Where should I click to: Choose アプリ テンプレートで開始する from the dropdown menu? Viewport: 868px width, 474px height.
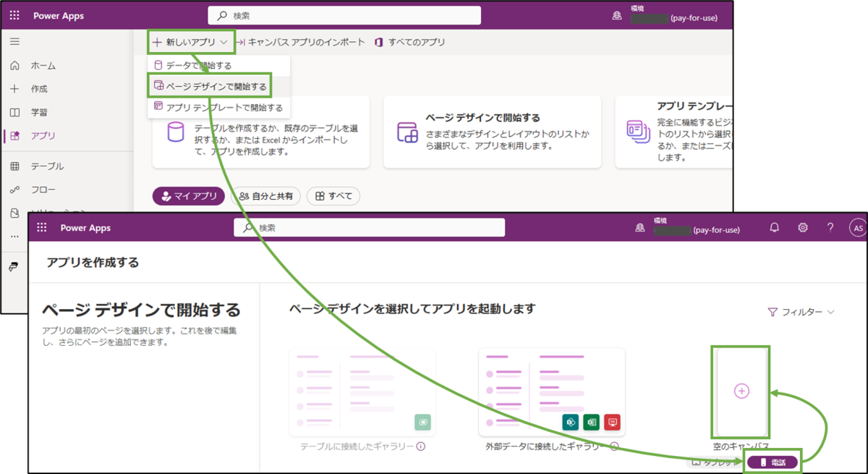click(218, 108)
